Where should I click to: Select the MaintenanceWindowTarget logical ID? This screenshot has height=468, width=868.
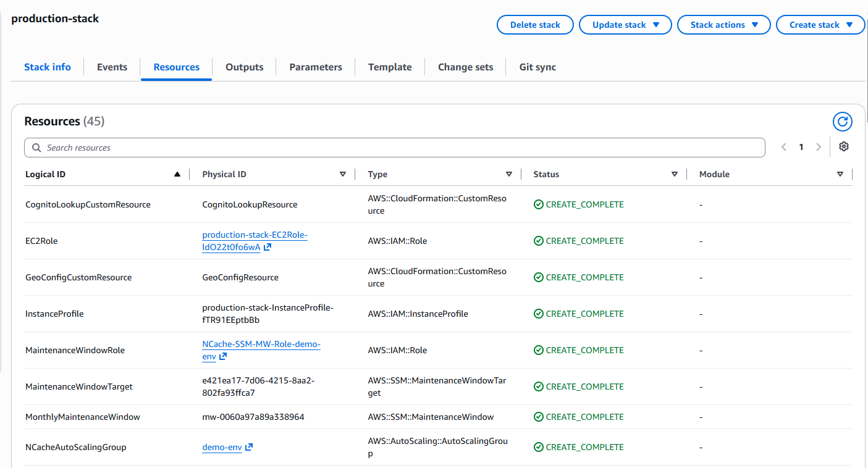click(x=79, y=387)
